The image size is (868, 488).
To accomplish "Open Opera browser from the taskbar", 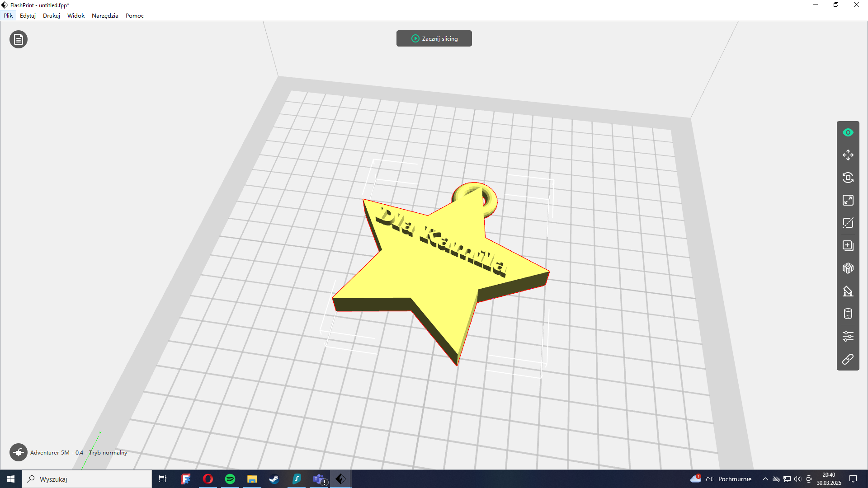I will tap(208, 479).
